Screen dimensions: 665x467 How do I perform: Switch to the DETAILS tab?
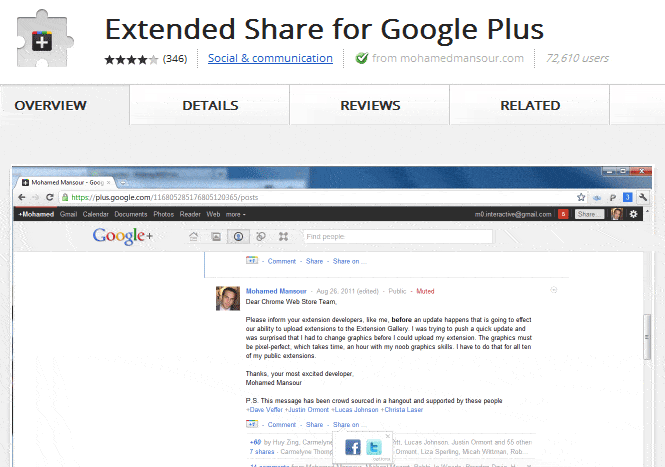click(x=210, y=105)
